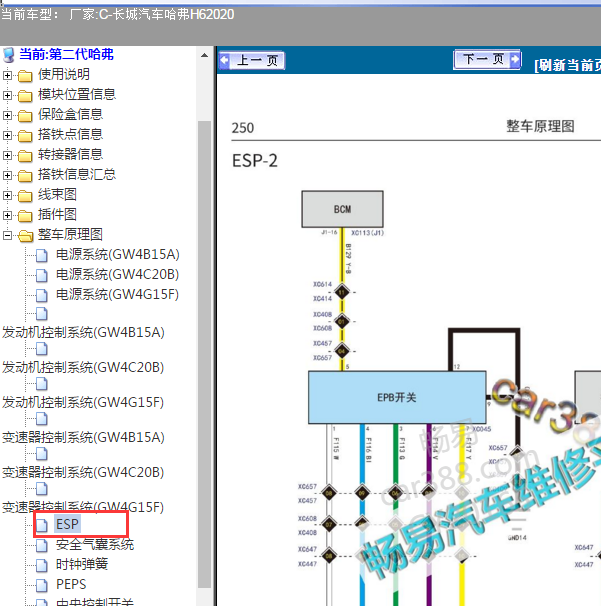Open 使用说明 tree item

(64, 74)
